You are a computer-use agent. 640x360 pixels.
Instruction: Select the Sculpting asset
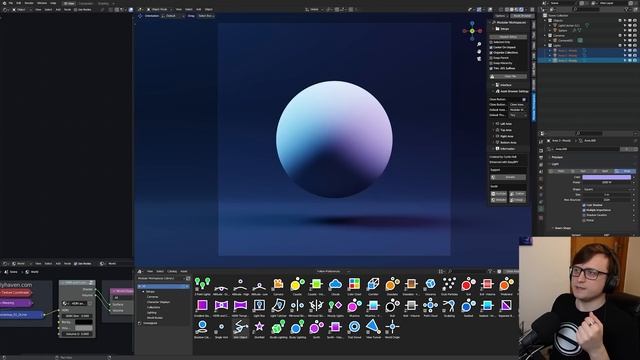click(x=449, y=305)
